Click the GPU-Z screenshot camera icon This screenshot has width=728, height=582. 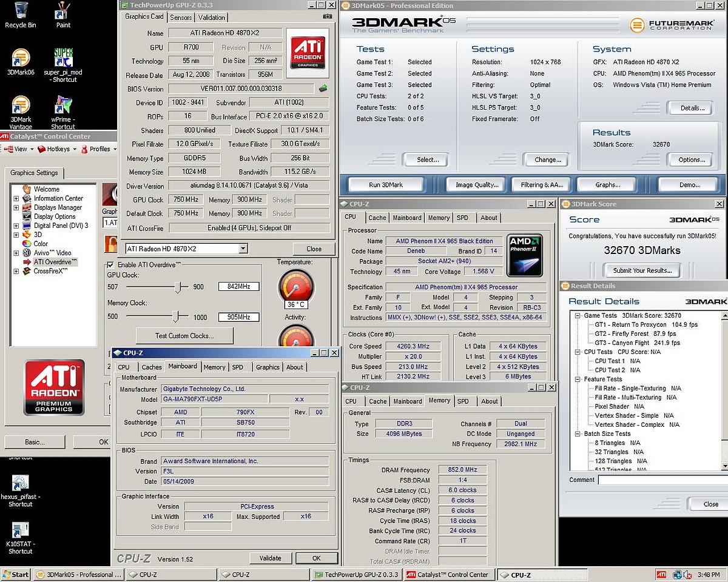click(328, 17)
